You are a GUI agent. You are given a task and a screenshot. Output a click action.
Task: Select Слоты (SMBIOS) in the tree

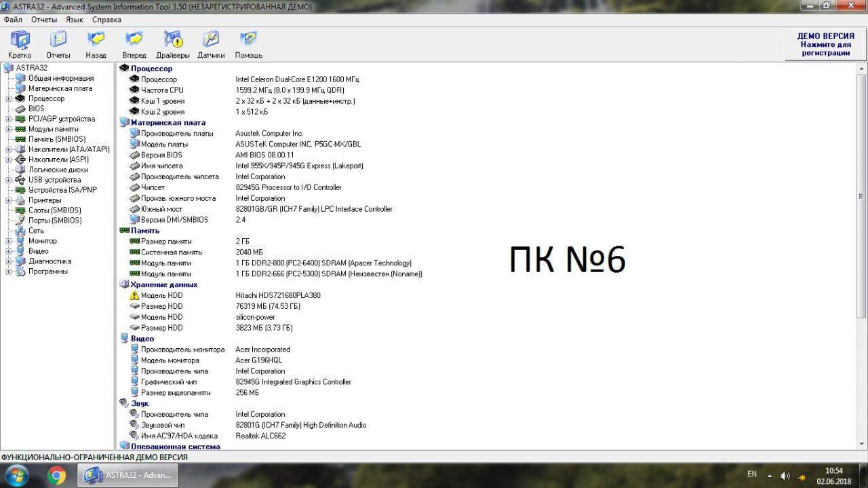point(54,210)
